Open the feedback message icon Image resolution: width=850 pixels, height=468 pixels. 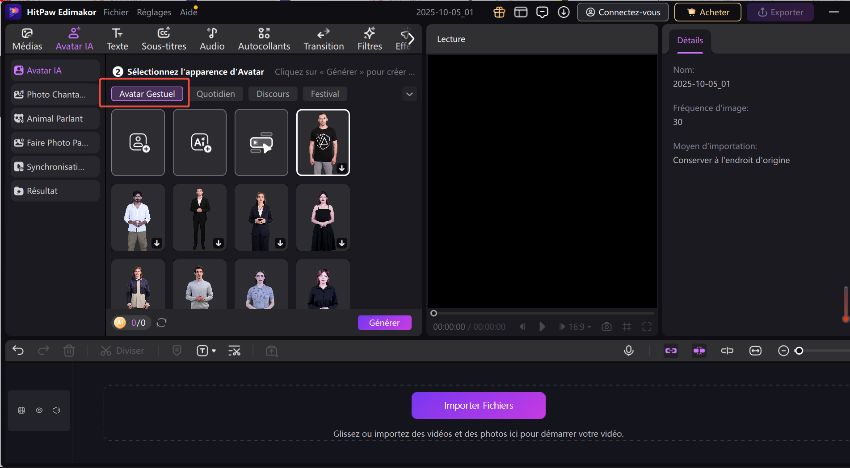542,12
